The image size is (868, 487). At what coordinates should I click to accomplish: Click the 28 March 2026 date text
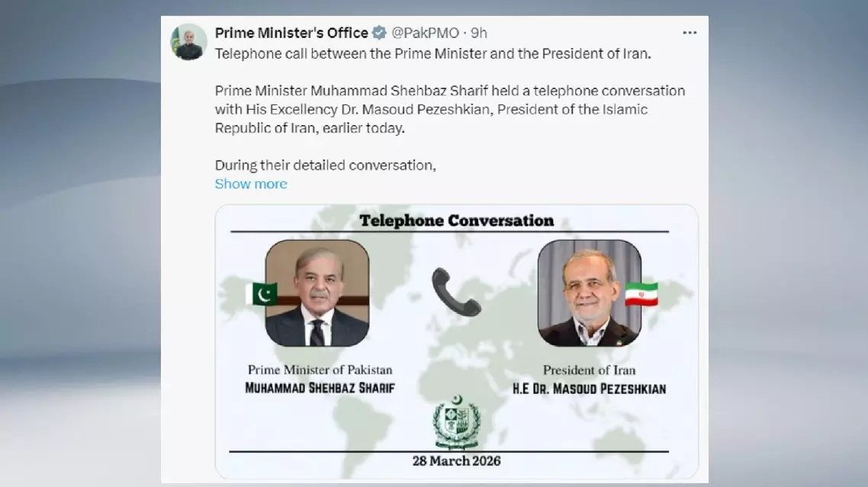click(x=456, y=461)
